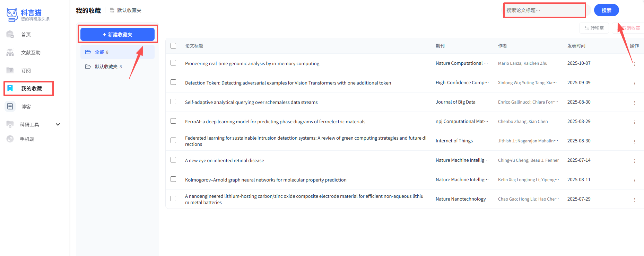Open paper Detection Token: Detecting adversarial examples

(288, 83)
